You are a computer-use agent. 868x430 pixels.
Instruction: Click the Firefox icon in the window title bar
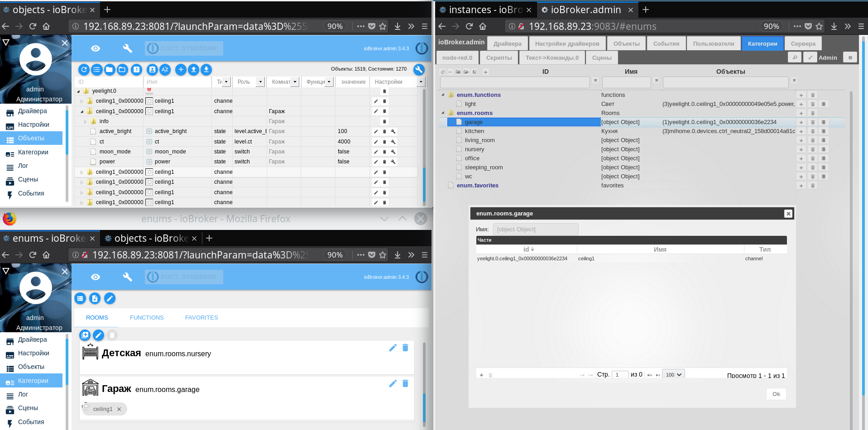(x=10, y=219)
